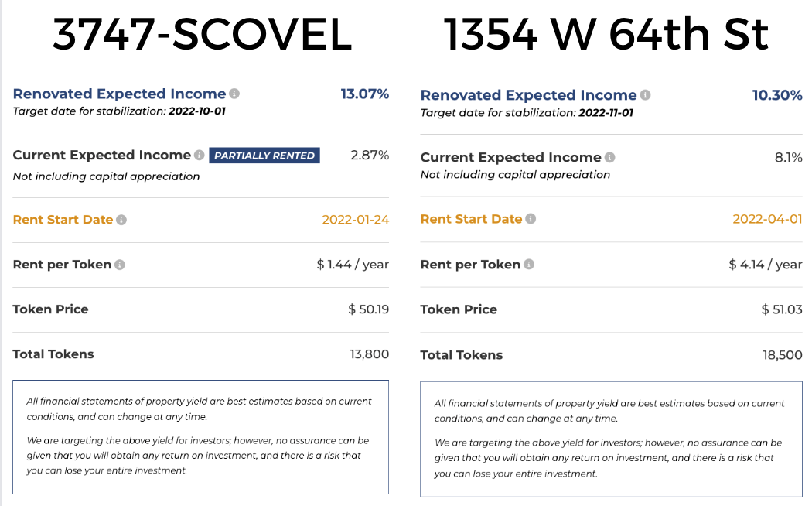This screenshot has width=812, height=506.
Task: Click the PARTIALLY RENTED badge
Action: [x=264, y=156]
